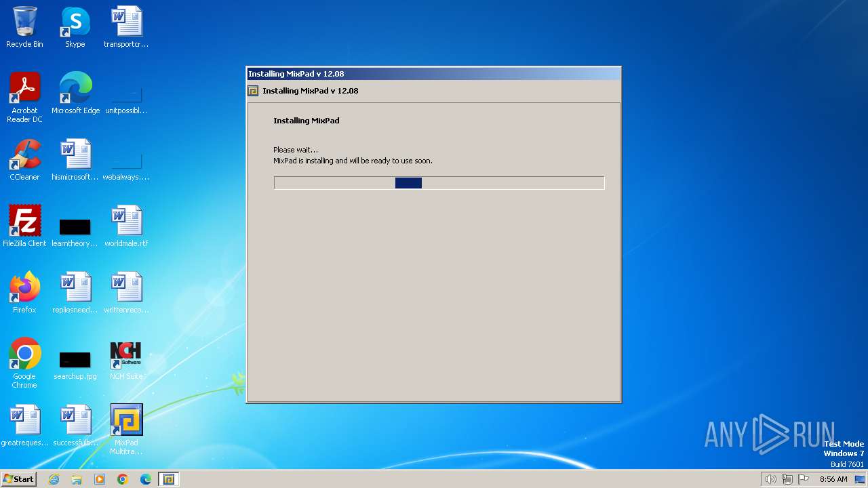Open the Recycle Bin desktop icon

24,27
